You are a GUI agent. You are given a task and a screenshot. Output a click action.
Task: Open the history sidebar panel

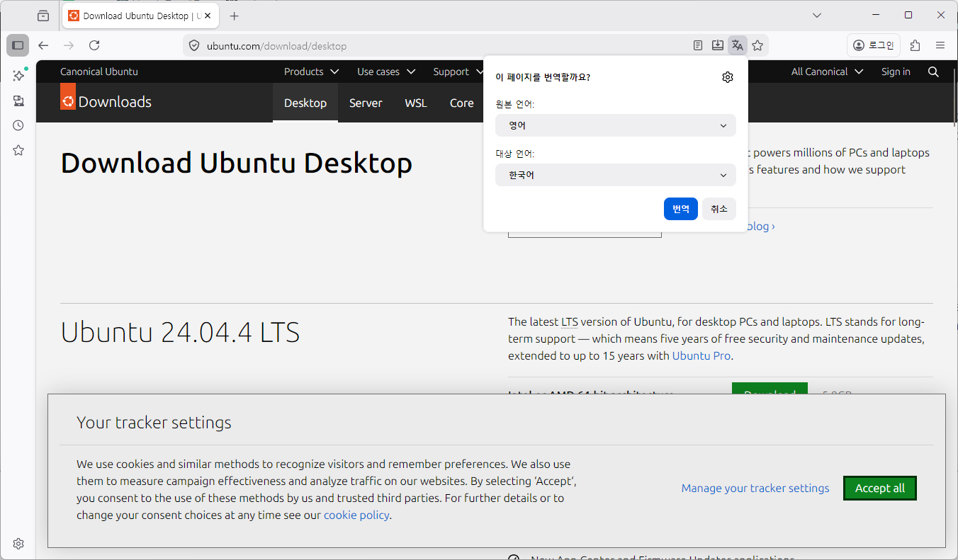tap(18, 125)
